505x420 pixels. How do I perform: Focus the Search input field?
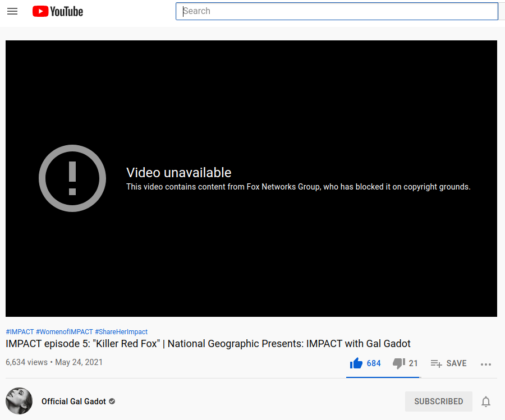[337, 11]
